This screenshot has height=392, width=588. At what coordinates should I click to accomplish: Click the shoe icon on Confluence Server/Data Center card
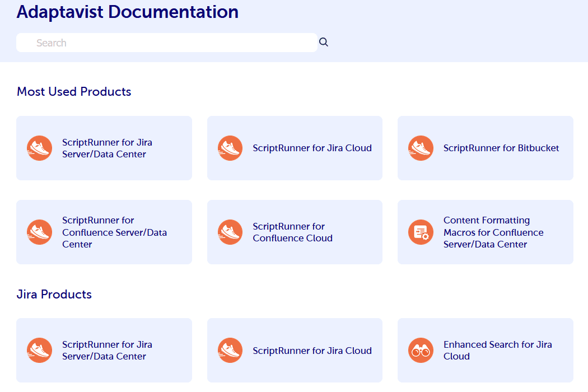39,232
